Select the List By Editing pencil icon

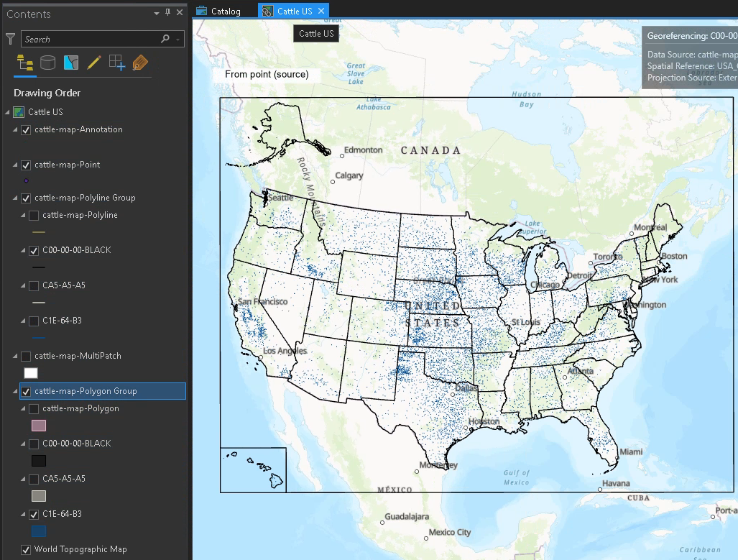pos(94,63)
